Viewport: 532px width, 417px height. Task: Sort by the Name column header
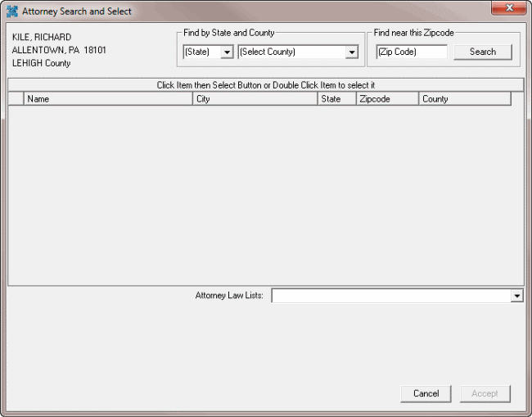(108, 99)
